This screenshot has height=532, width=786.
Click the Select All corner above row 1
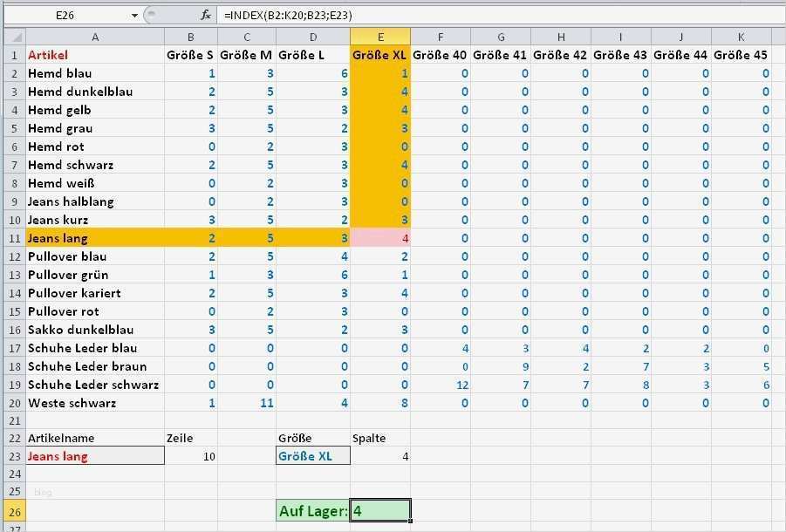[x=12, y=37]
